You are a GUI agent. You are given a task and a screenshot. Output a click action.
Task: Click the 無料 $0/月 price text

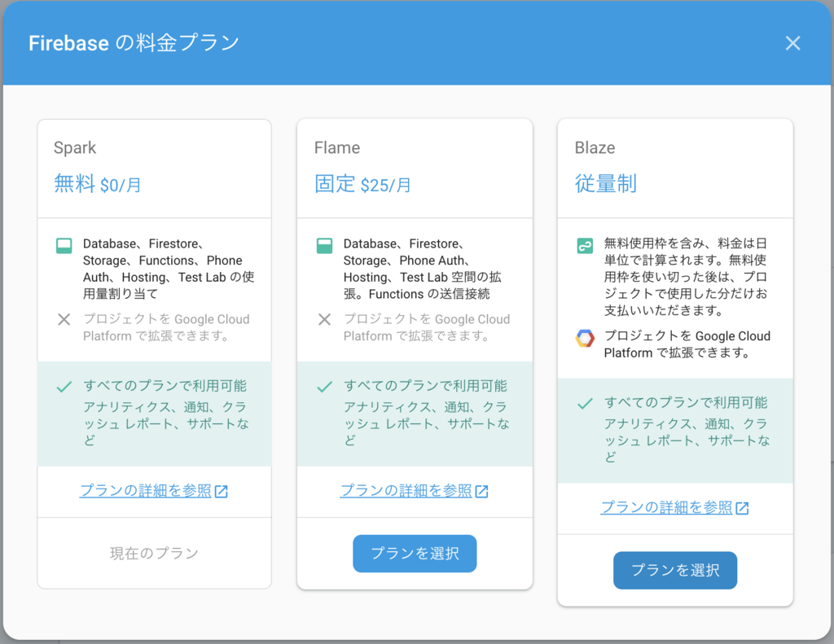point(98,184)
